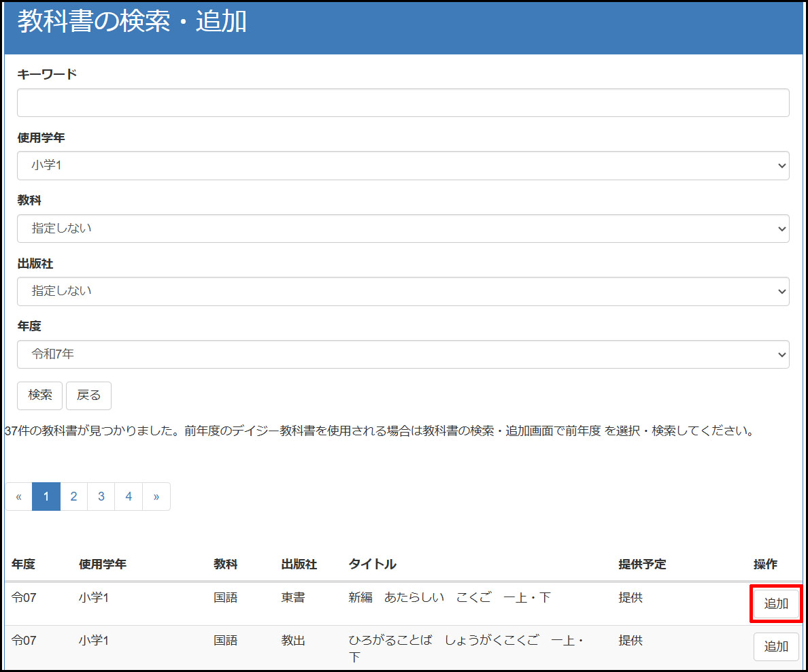808x672 pixels.
Task: Select the 新編 あたらしい こくご title text
Action: (x=449, y=598)
